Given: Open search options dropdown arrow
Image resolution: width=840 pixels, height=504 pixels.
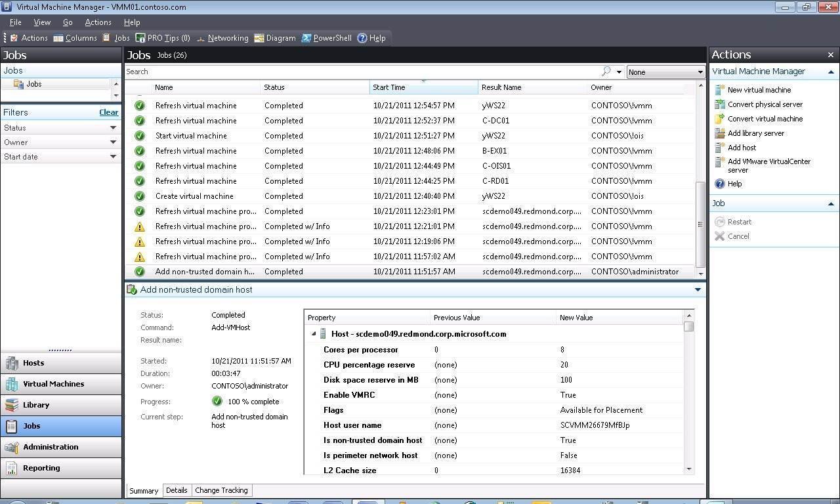Looking at the screenshot, I should pos(619,72).
